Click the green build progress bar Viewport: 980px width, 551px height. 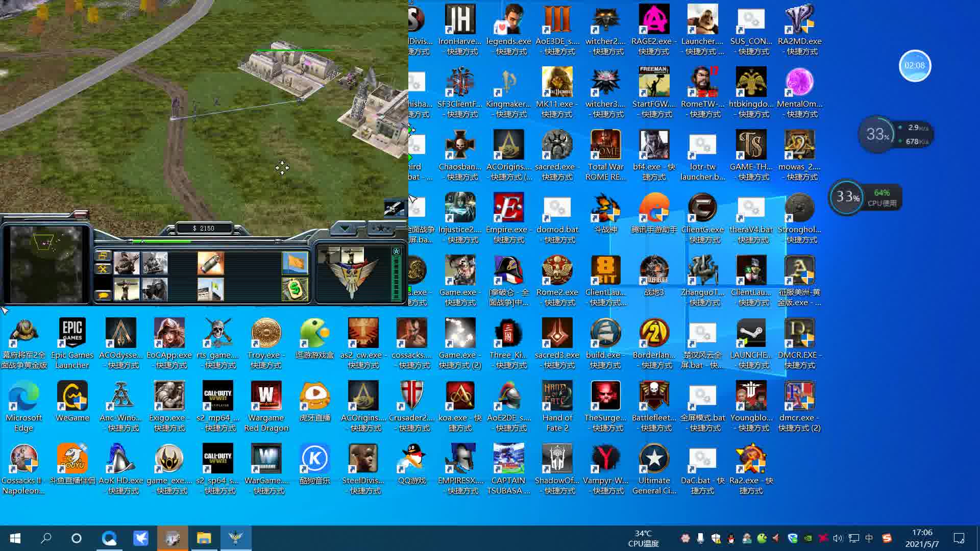tap(162, 241)
